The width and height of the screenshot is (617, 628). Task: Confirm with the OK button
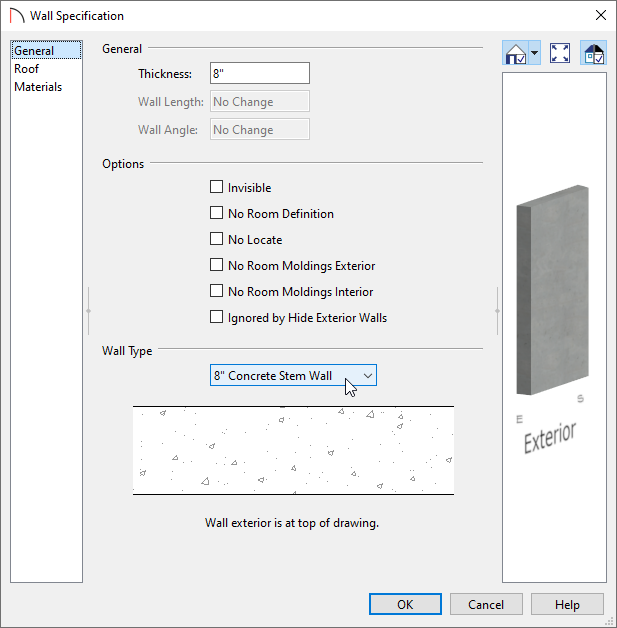[405, 604]
